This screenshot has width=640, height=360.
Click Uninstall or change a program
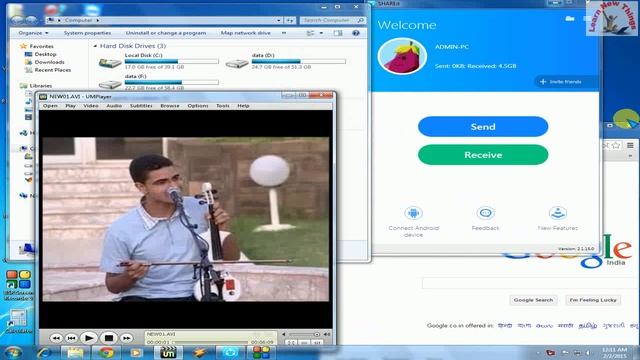166,33
